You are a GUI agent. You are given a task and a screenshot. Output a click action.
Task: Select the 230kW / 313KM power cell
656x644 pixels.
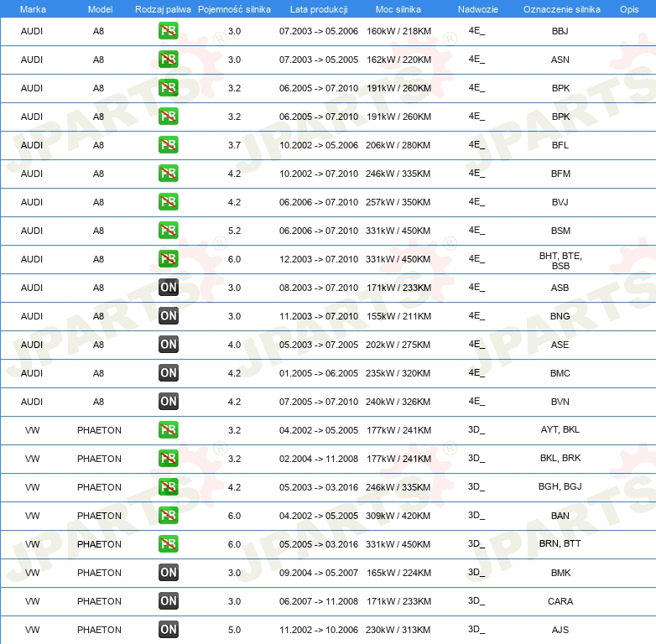tap(398, 630)
